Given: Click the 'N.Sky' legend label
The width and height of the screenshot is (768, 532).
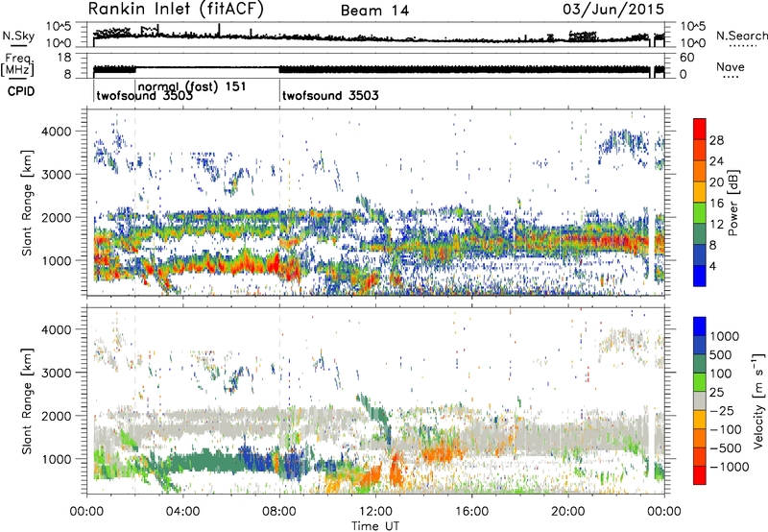Looking at the screenshot, I should click(18, 36).
